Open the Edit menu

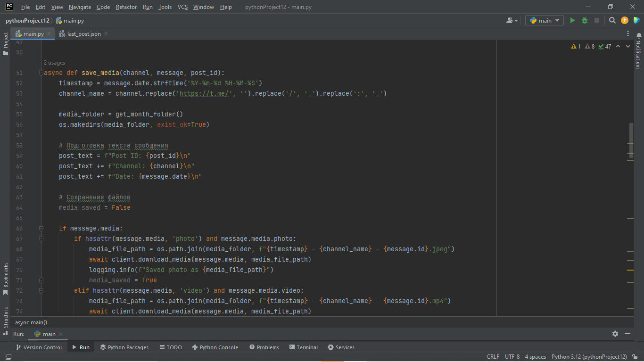click(41, 7)
